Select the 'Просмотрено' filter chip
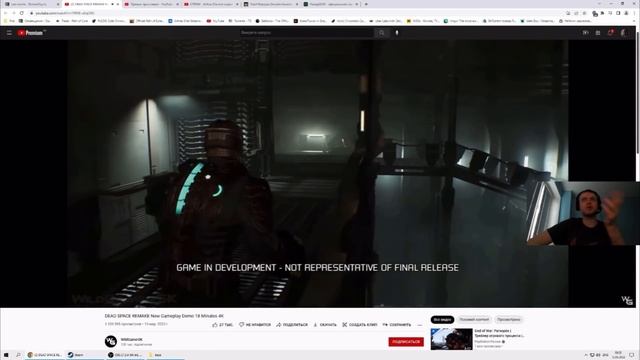The height and width of the screenshot is (360, 640). 509,320
